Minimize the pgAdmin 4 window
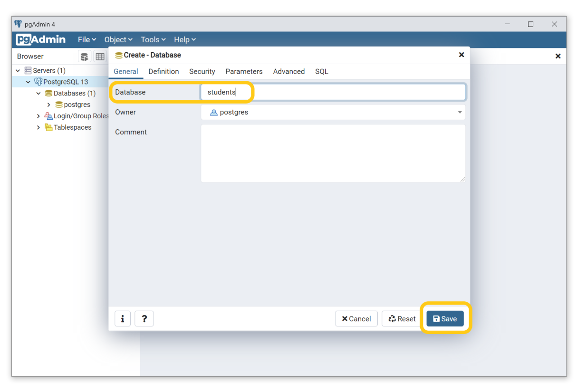Image resolution: width=586 pixels, height=392 pixels. [508, 24]
